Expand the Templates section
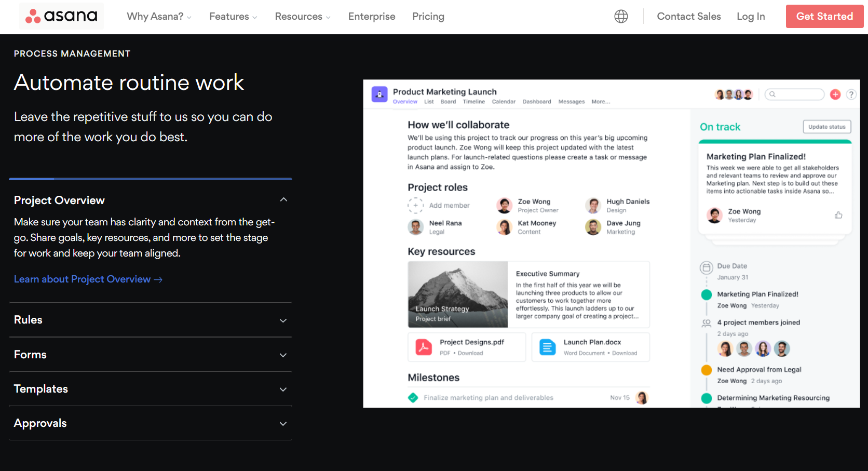Viewport: 868px width, 471px height. (x=283, y=389)
